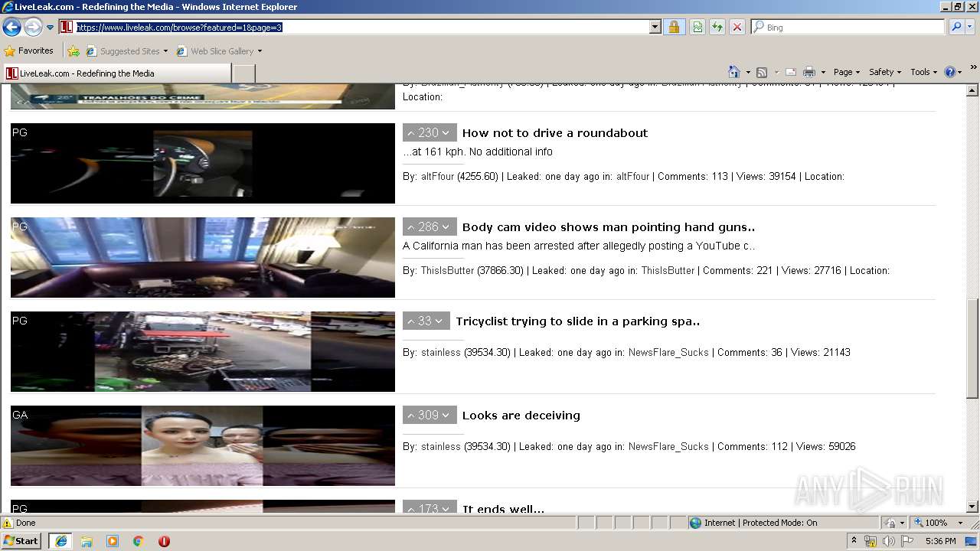Upvote the 33 score Tricyclist video

coord(410,321)
